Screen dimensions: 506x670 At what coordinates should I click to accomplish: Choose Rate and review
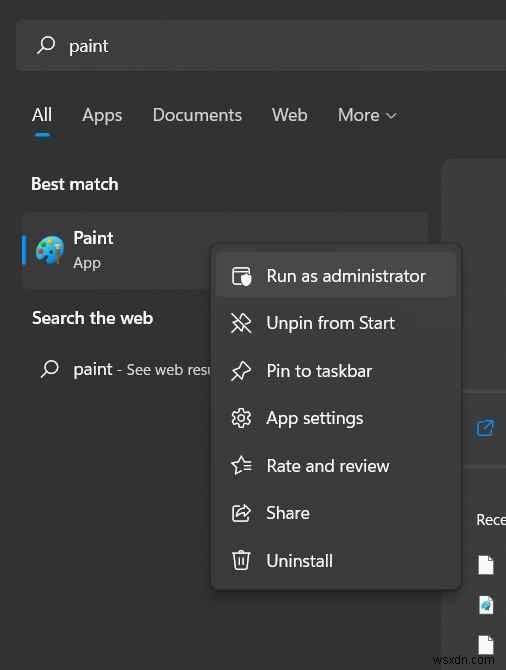click(336, 466)
